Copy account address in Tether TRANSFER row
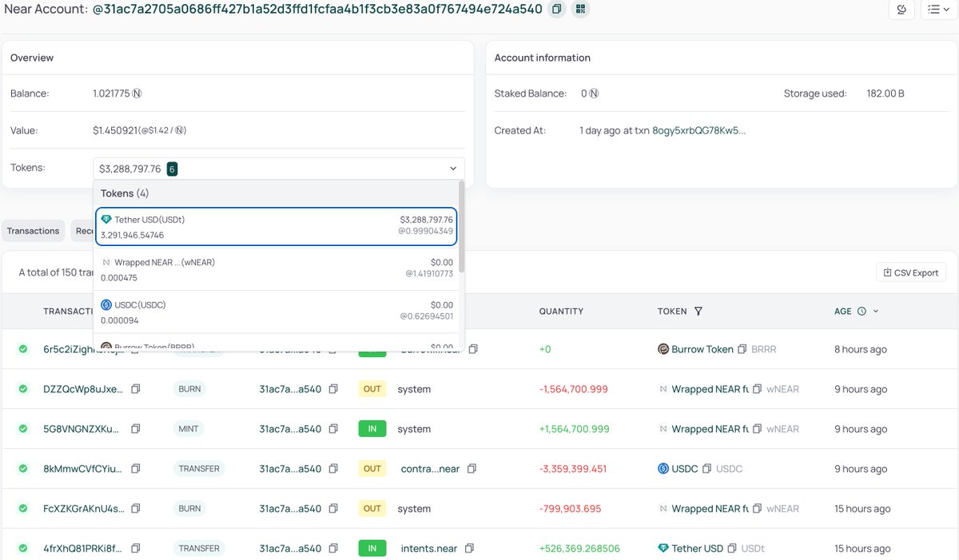Viewport: 959px width, 560px height. (x=333, y=549)
